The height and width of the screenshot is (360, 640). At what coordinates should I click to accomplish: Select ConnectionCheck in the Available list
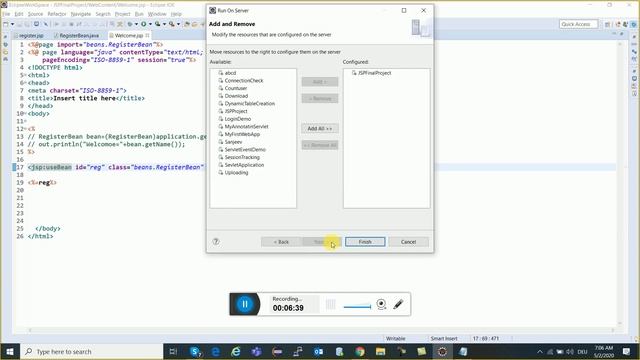(x=244, y=80)
